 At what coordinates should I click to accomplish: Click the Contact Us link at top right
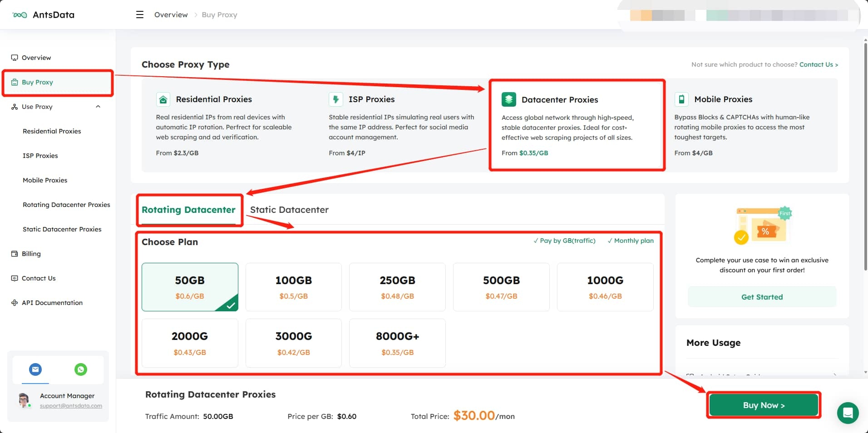[819, 64]
